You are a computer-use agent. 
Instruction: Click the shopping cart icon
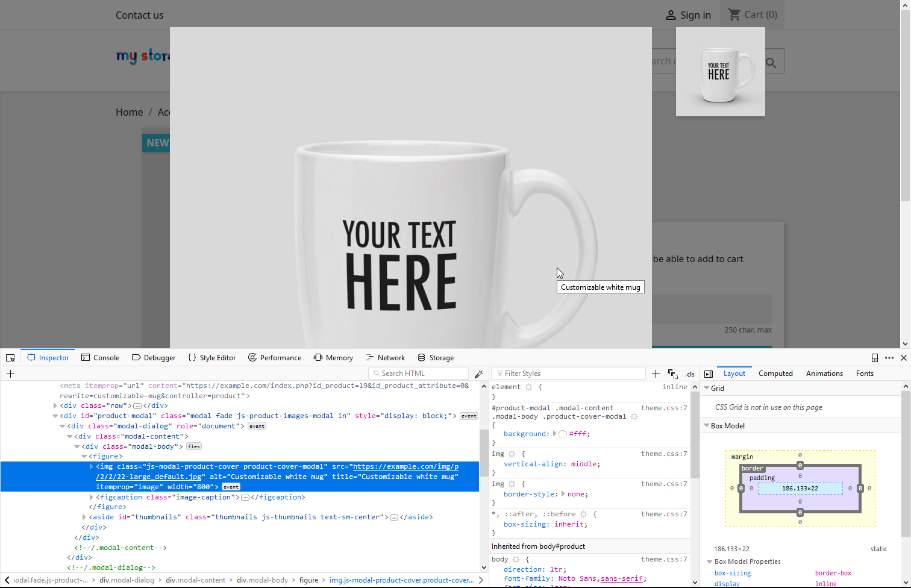coord(734,14)
